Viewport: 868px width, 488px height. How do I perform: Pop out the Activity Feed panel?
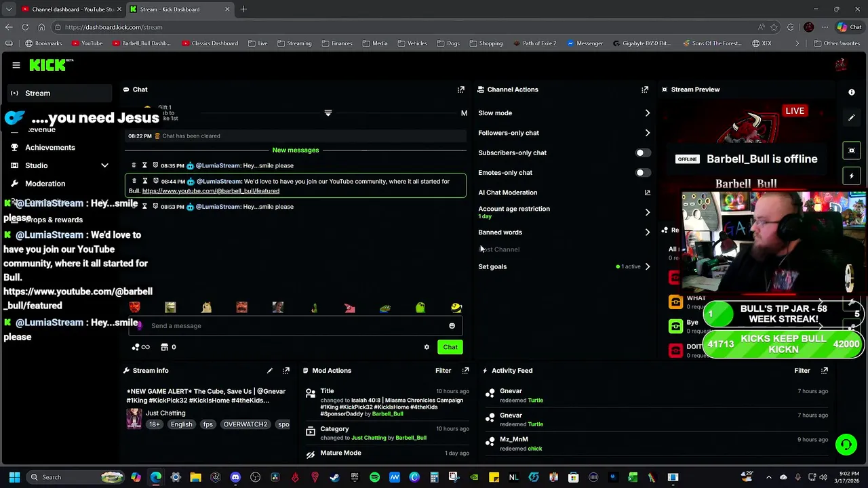tap(825, 371)
